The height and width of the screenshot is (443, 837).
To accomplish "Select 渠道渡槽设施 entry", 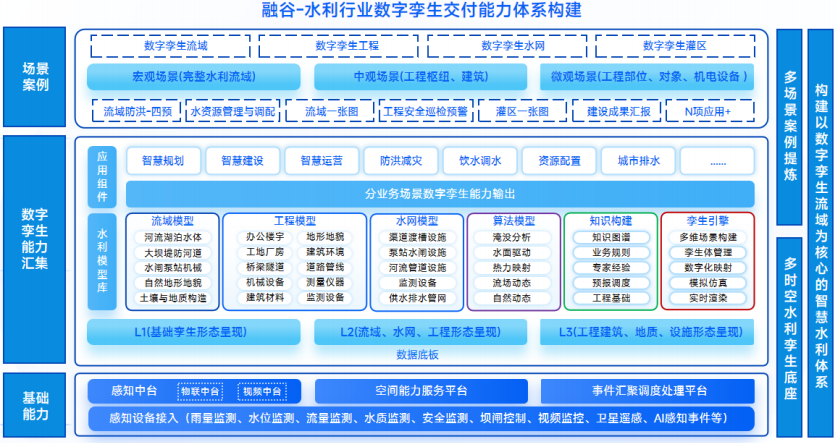I will (417, 237).
